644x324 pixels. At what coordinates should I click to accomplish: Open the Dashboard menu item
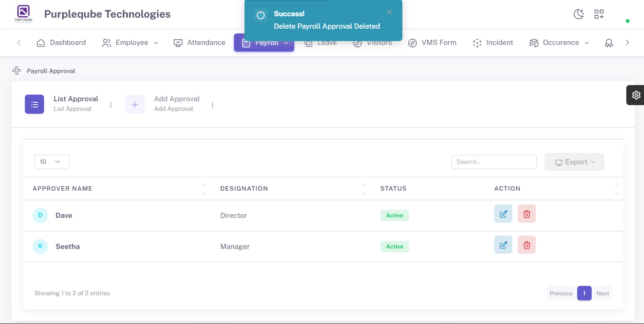[x=61, y=43]
